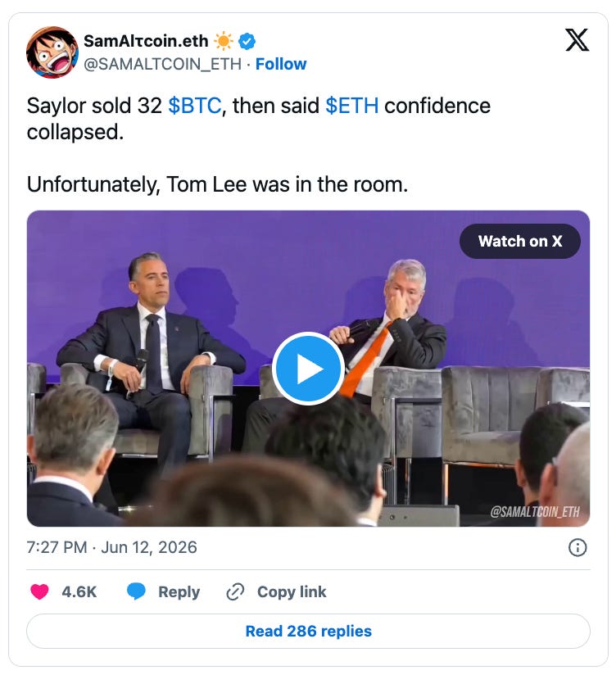Open the tweet info circle icon
This screenshot has width=616, height=675.
577,547
